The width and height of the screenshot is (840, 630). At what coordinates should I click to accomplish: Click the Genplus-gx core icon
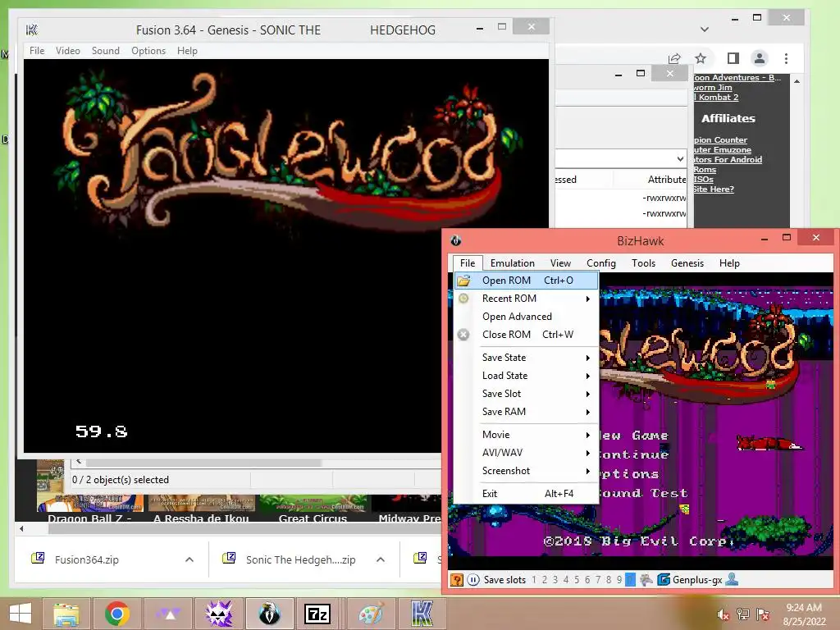(x=663, y=580)
